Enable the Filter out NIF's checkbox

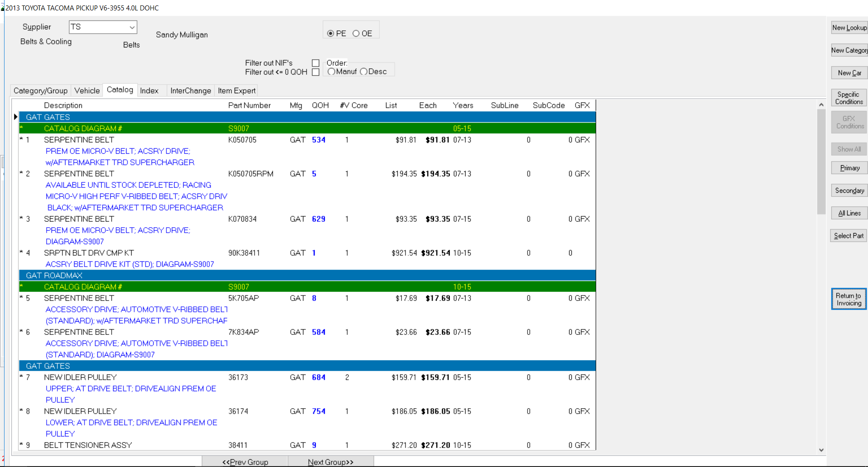316,63
